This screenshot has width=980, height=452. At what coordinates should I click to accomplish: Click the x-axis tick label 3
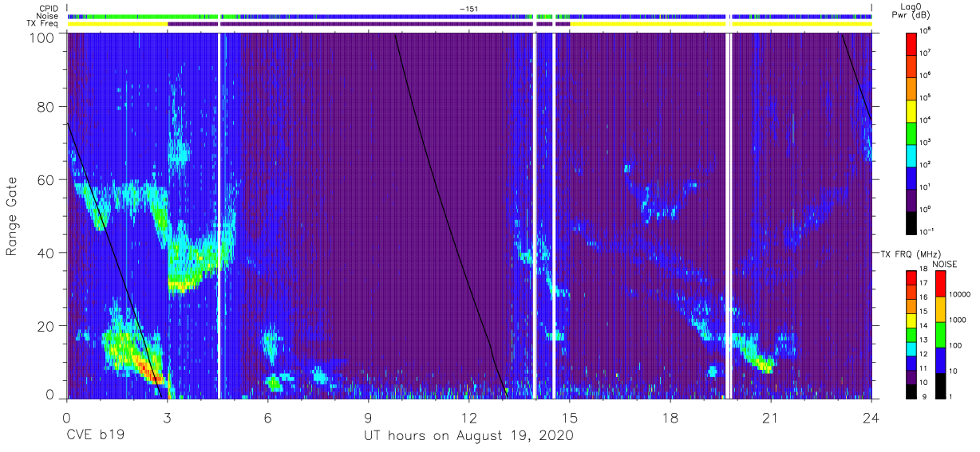point(167,419)
